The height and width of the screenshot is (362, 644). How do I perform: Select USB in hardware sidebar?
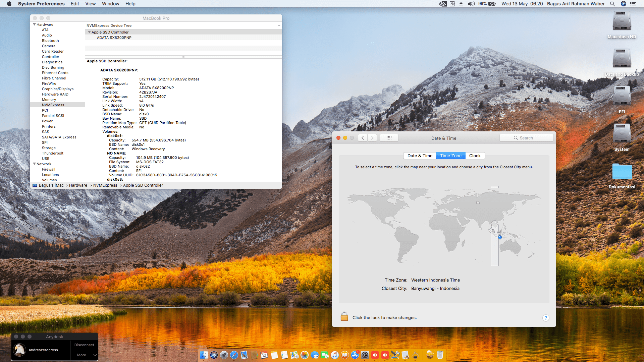tap(46, 159)
